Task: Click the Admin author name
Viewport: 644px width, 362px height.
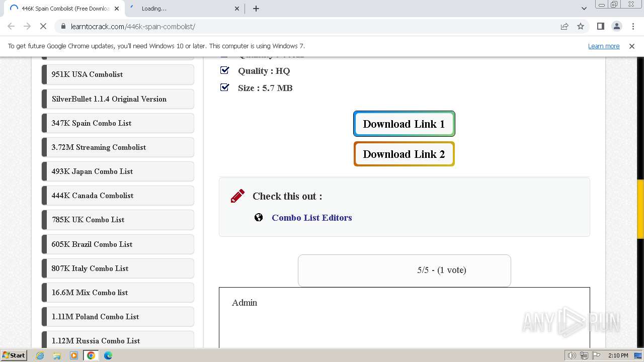Action: (x=245, y=303)
